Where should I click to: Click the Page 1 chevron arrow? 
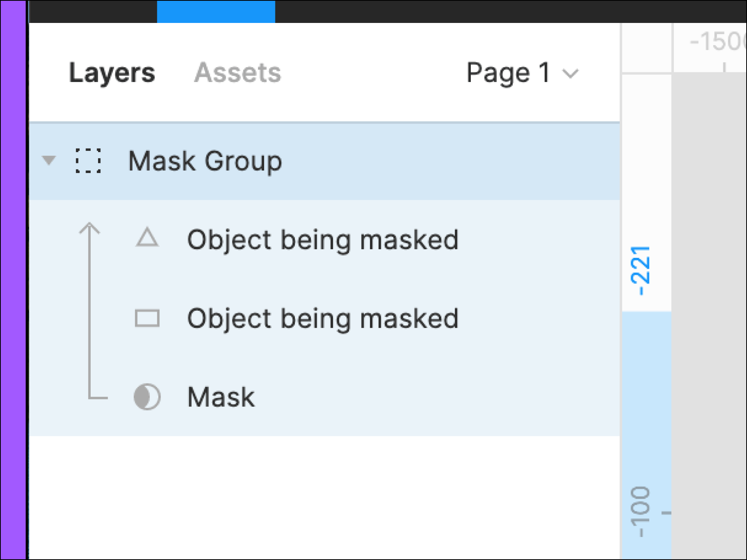click(570, 73)
